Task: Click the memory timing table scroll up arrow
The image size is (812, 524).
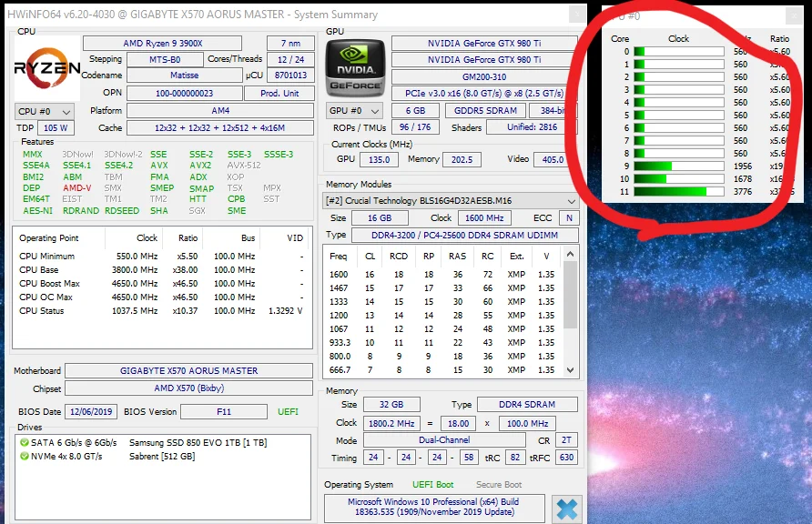Action: (x=570, y=254)
